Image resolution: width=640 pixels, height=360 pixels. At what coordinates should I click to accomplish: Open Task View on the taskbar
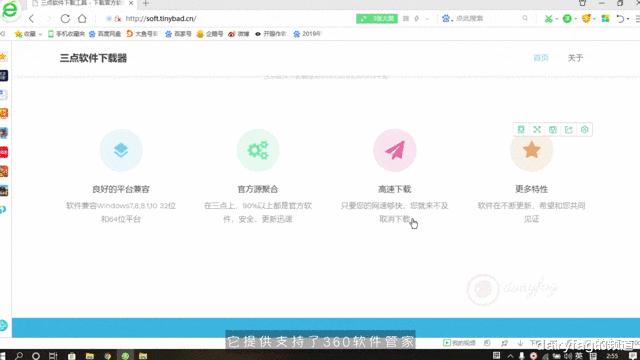53,356
